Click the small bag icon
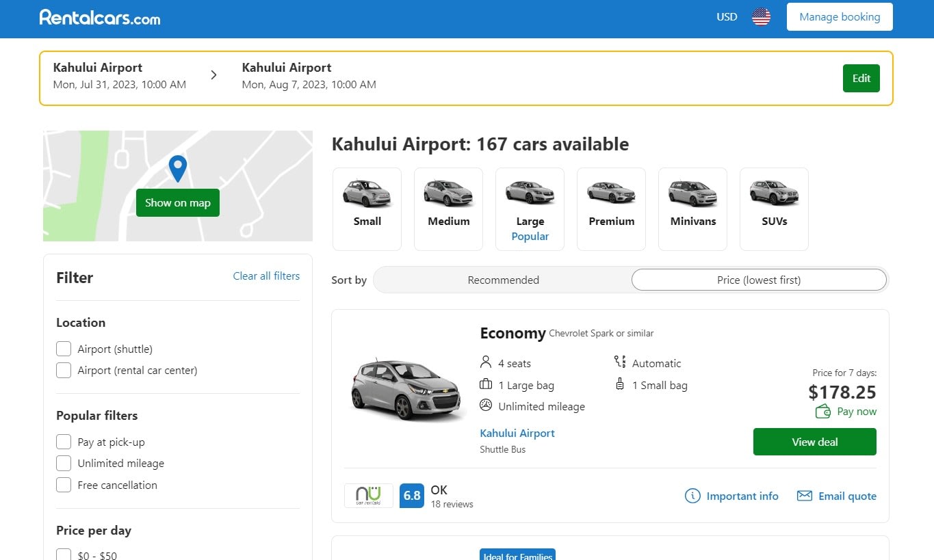This screenshot has width=934, height=560. coord(620,384)
